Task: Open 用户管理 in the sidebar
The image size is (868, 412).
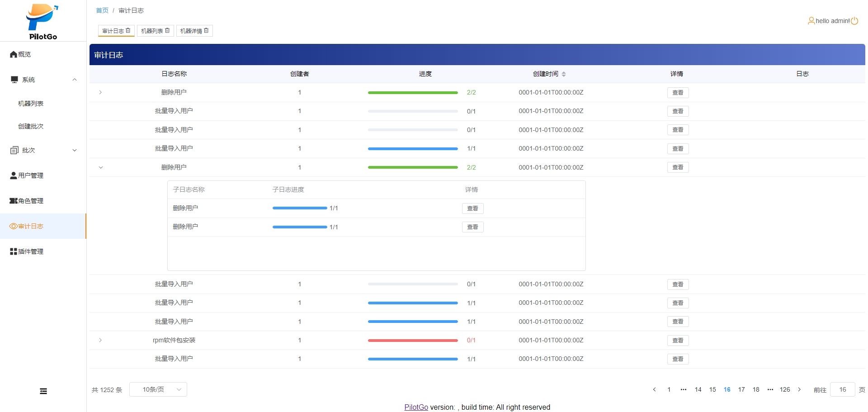Action: [x=30, y=175]
